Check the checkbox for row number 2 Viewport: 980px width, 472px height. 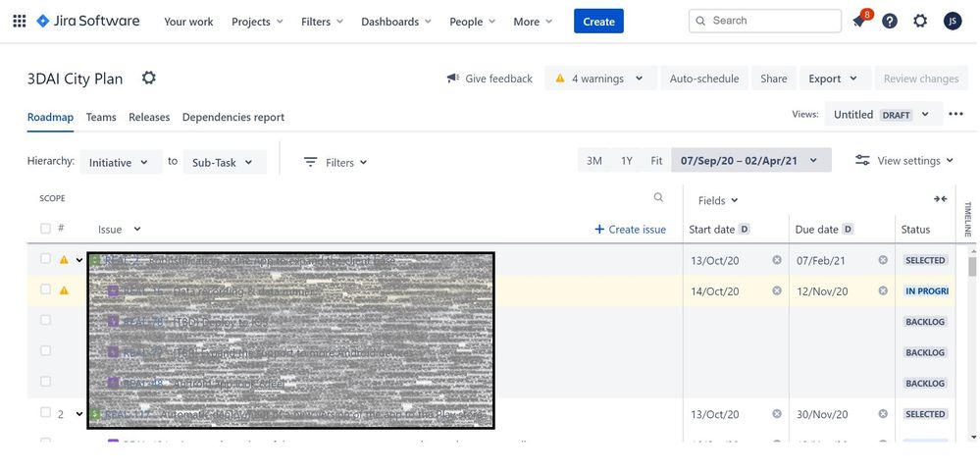point(45,412)
